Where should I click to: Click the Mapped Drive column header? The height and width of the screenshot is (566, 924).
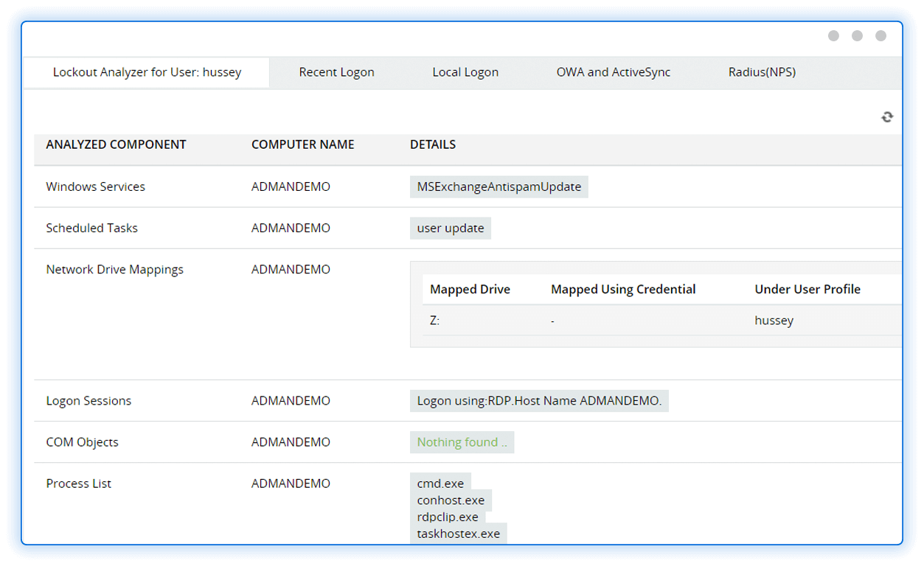coord(470,289)
